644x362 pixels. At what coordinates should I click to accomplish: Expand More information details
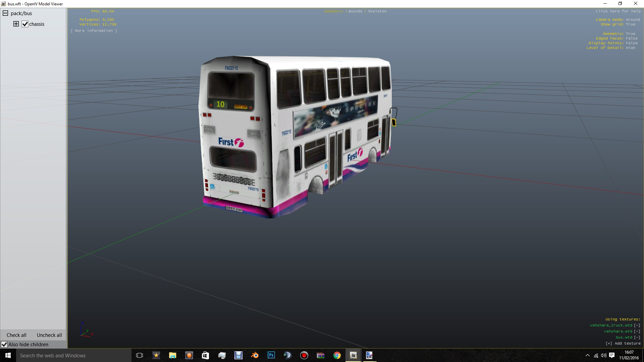pos(94,31)
